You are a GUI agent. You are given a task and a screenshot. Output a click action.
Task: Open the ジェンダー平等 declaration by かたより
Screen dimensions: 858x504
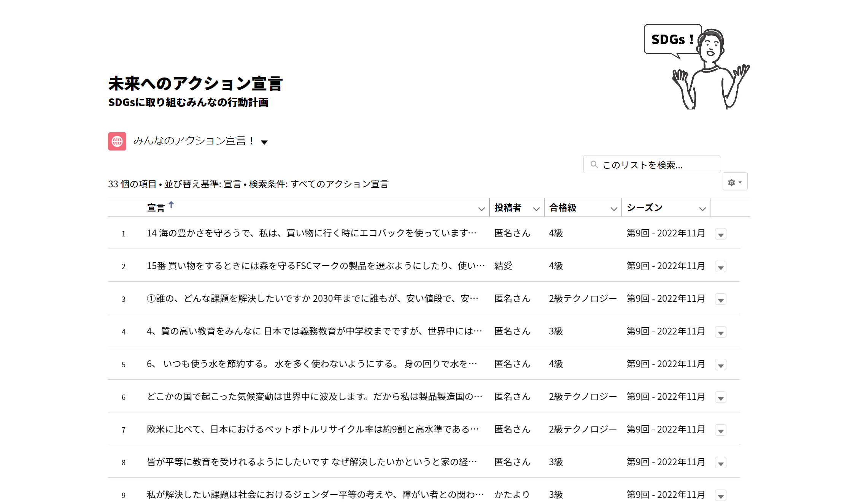click(312, 495)
